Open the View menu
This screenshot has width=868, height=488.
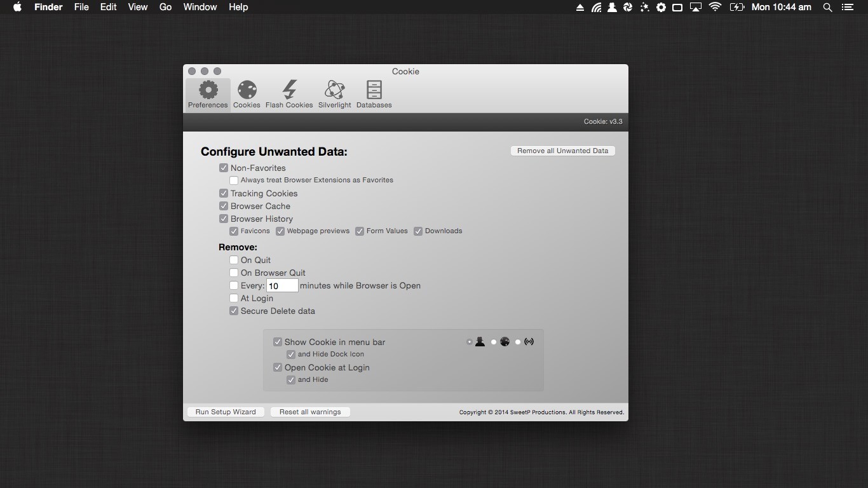(x=138, y=7)
